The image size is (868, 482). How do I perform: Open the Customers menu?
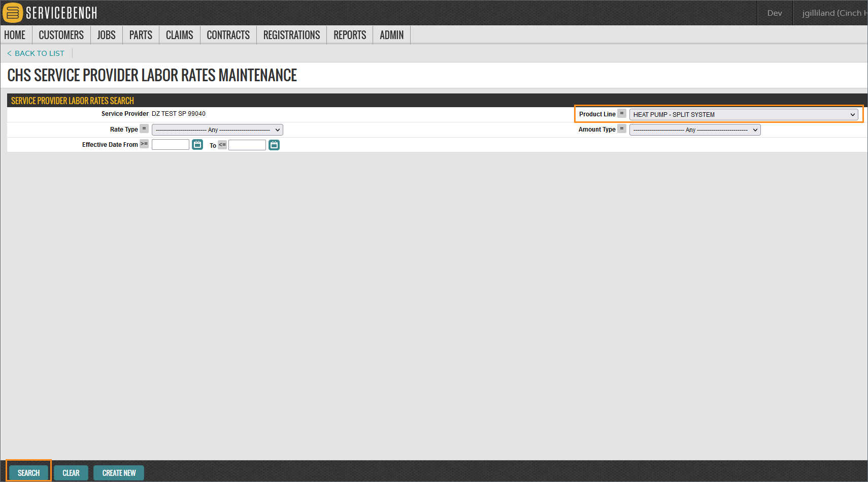[x=61, y=35]
